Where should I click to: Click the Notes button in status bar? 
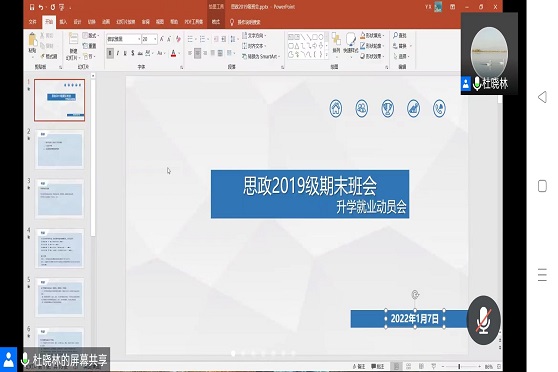(359, 366)
